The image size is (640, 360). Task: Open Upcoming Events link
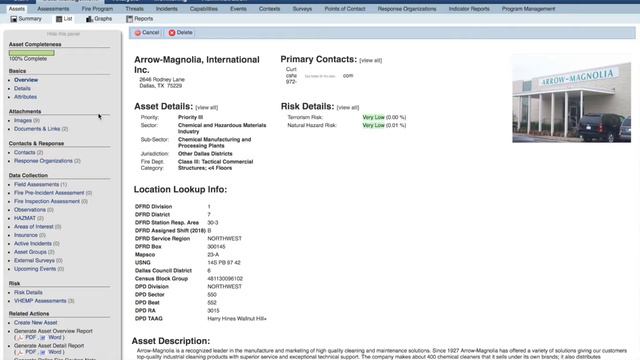click(x=35, y=269)
